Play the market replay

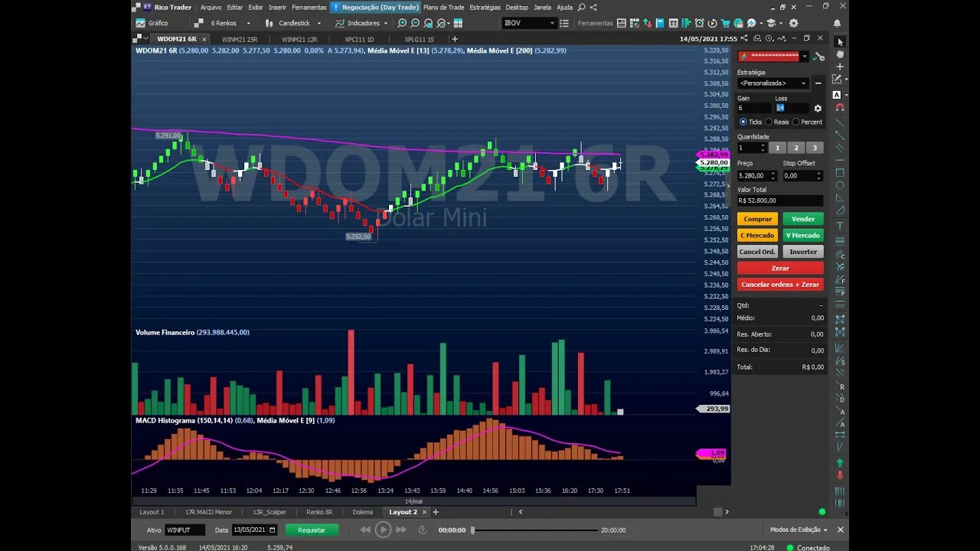point(384,530)
